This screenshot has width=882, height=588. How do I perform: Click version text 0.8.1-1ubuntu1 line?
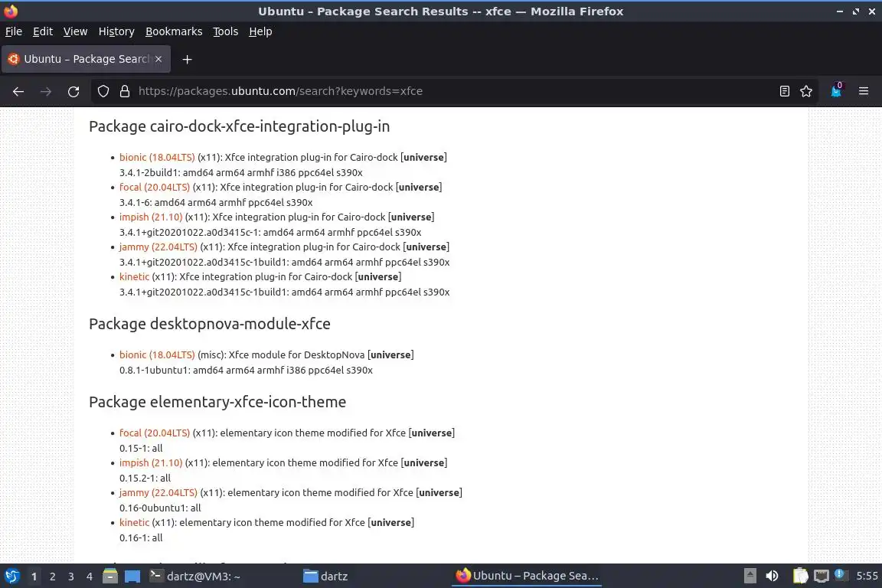click(246, 371)
